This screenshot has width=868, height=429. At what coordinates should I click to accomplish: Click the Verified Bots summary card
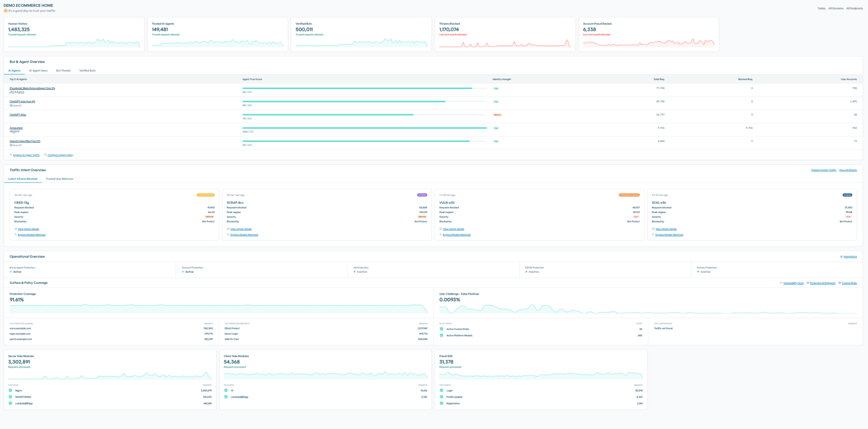(x=361, y=34)
